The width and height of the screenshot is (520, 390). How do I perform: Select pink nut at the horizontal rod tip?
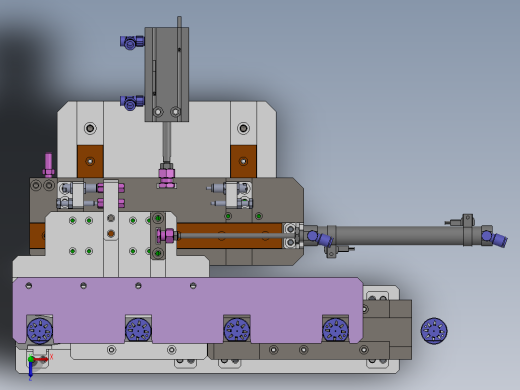pyautogui.click(x=165, y=236)
